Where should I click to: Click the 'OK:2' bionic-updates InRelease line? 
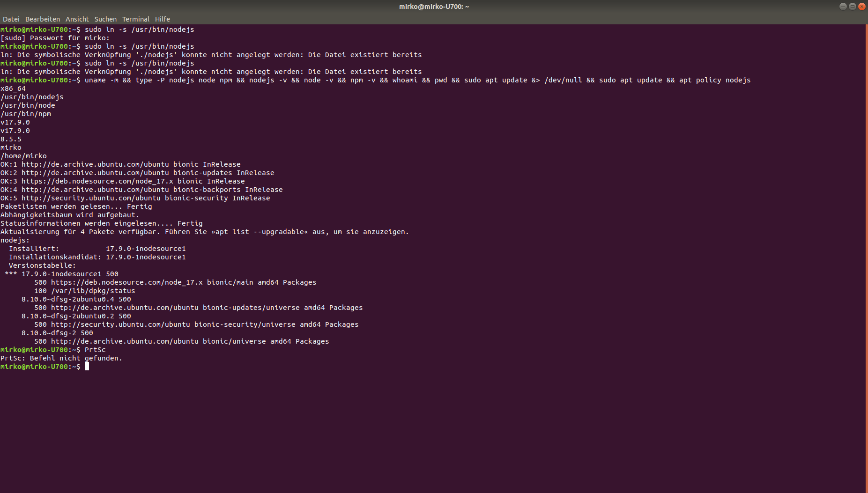pyautogui.click(x=137, y=173)
